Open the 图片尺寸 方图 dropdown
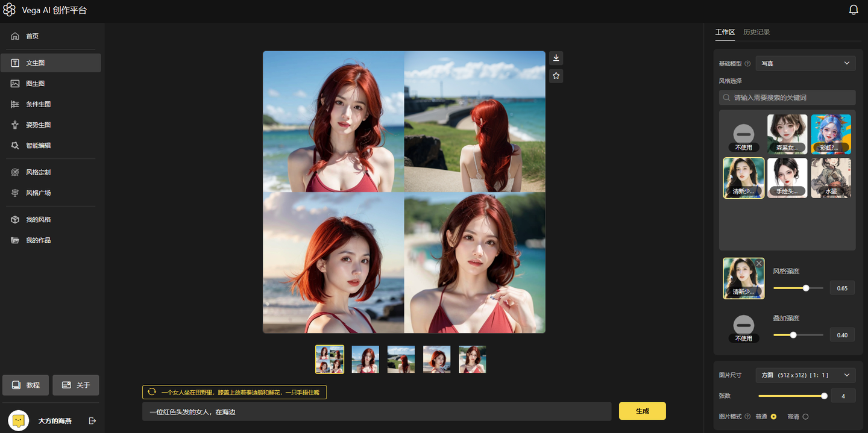 [x=805, y=375]
